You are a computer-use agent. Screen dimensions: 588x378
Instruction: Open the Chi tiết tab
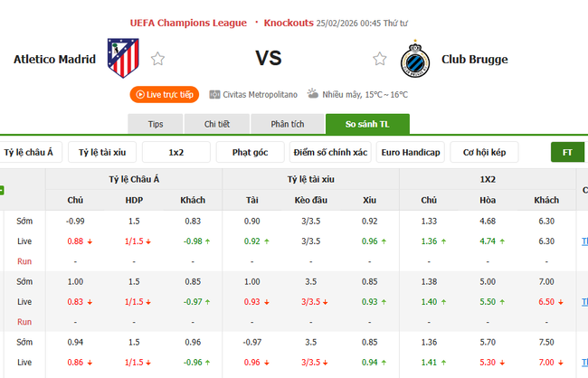[217, 124]
